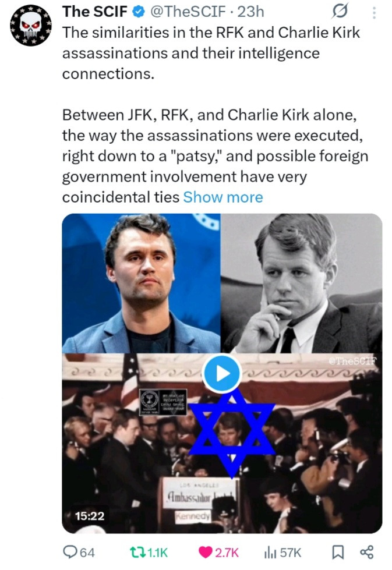Like the post with the heart
This screenshot has height=570, width=392.
coord(206,551)
